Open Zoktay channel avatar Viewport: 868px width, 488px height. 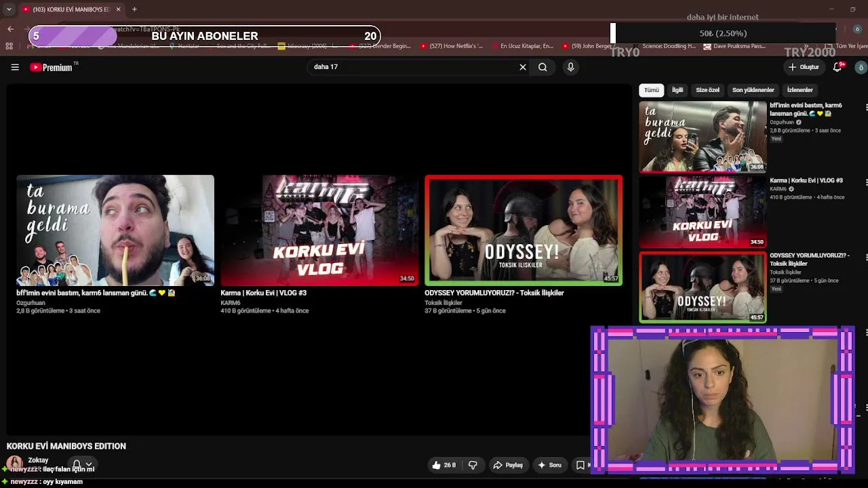coord(14,464)
